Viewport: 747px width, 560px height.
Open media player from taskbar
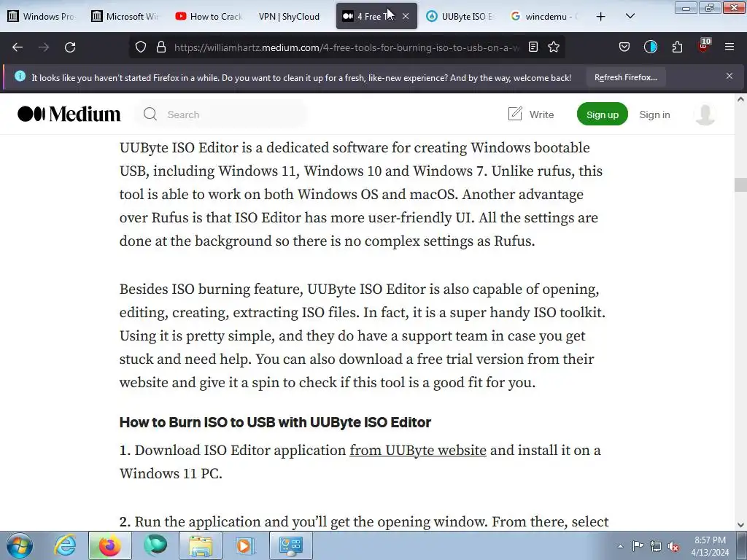click(x=244, y=545)
